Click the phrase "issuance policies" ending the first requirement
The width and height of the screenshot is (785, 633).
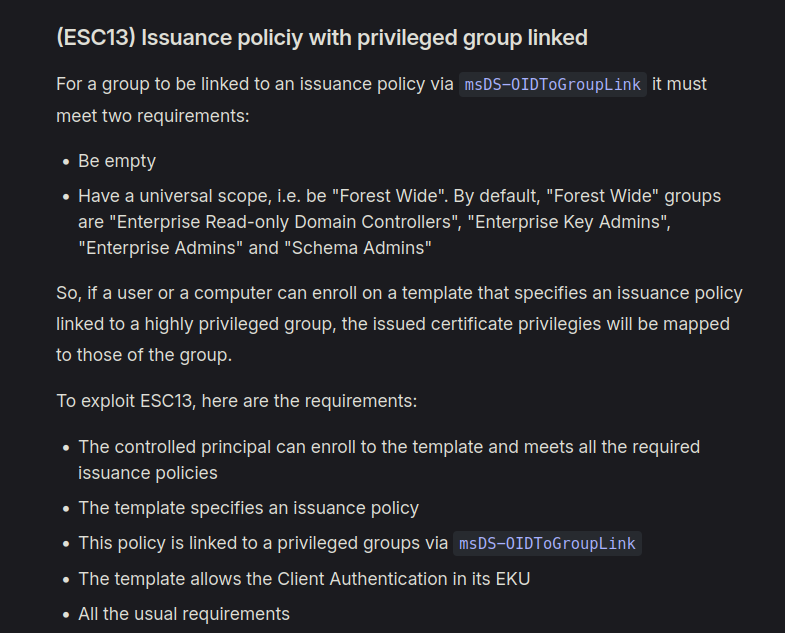[x=148, y=473]
